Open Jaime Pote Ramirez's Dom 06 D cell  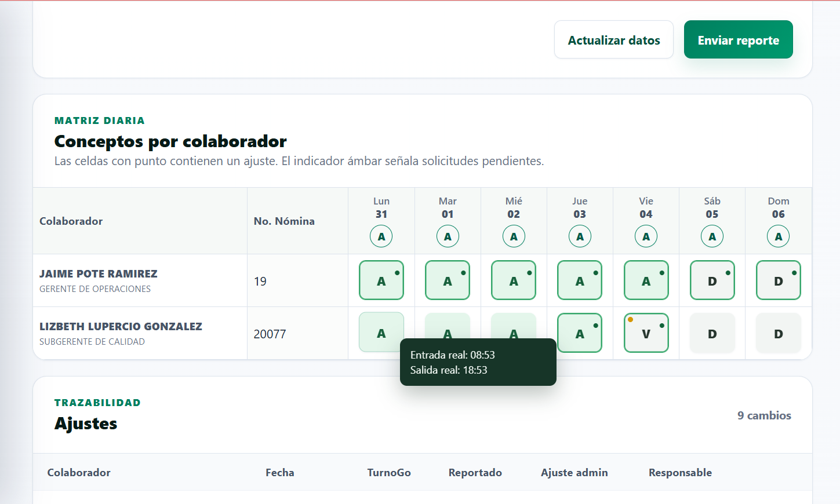pyautogui.click(x=778, y=280)
